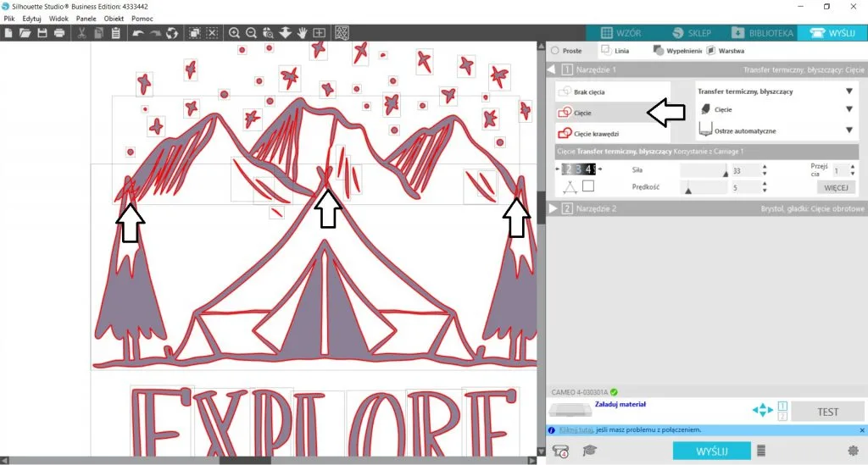Open the Obiekt menu

tap(114, 19)
